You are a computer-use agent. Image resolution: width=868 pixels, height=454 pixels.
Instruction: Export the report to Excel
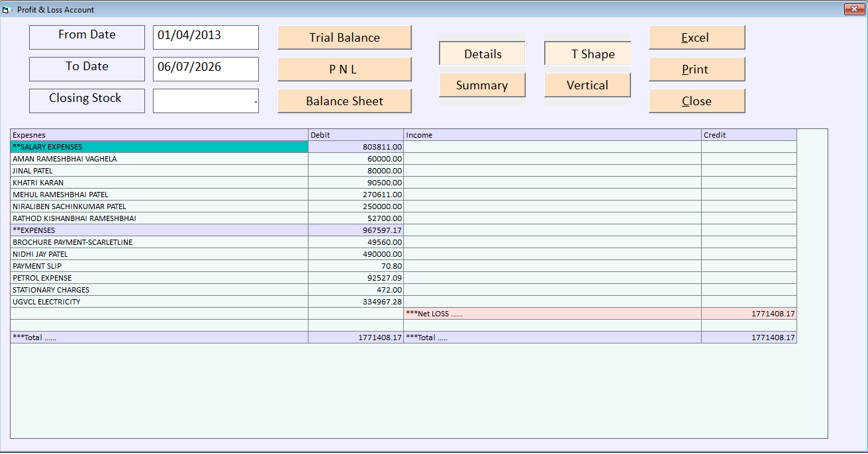pyautogui.click(x=697, y=38)
